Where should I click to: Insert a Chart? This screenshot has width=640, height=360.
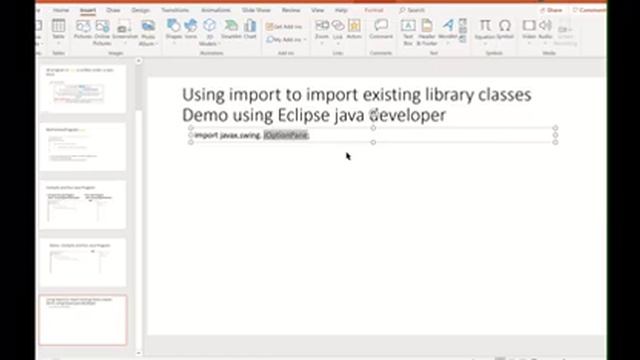(x=250, y=29)
